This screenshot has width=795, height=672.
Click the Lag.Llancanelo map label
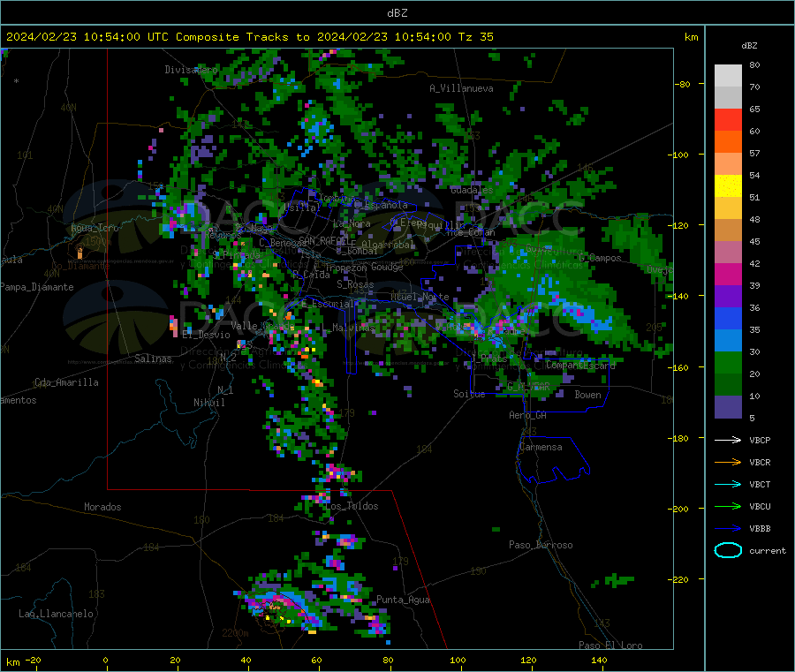tap(56, 614)
